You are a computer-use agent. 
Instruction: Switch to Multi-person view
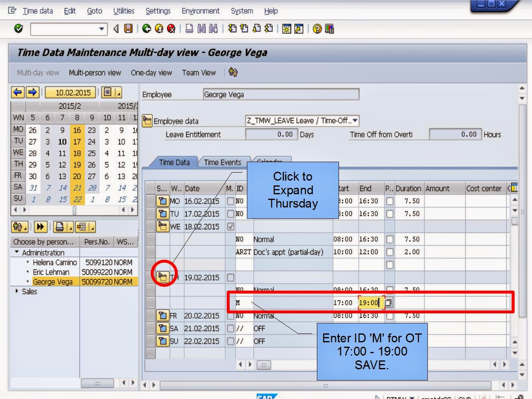pos(95,72)
